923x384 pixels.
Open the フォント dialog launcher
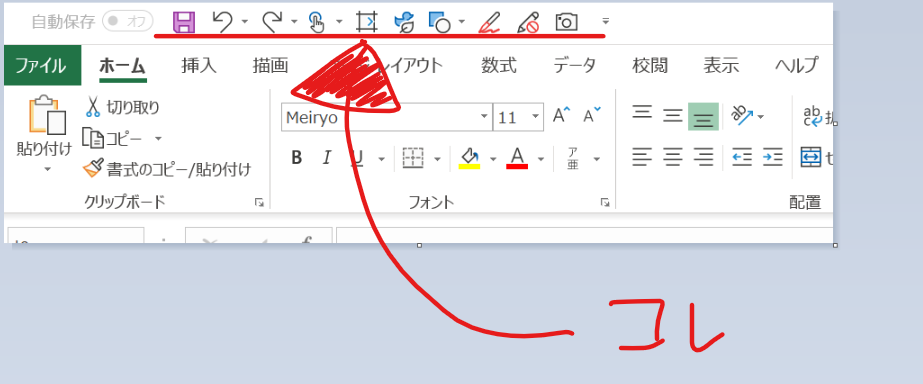coord(605,203)
